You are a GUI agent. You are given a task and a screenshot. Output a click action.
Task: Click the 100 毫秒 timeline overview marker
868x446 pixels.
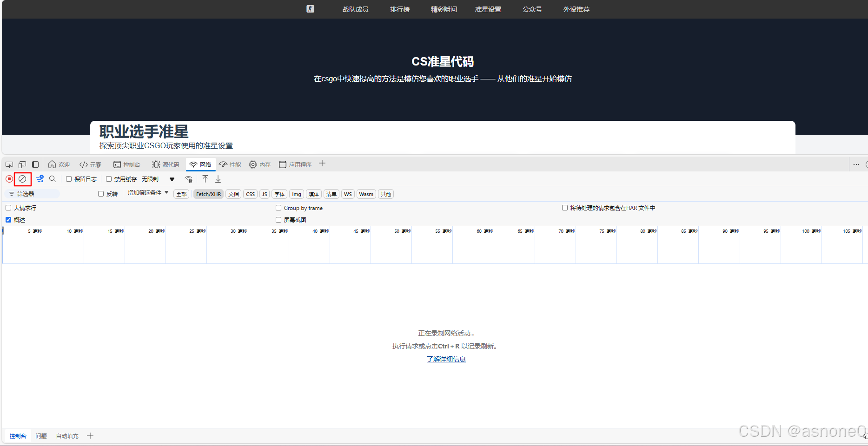811,231
